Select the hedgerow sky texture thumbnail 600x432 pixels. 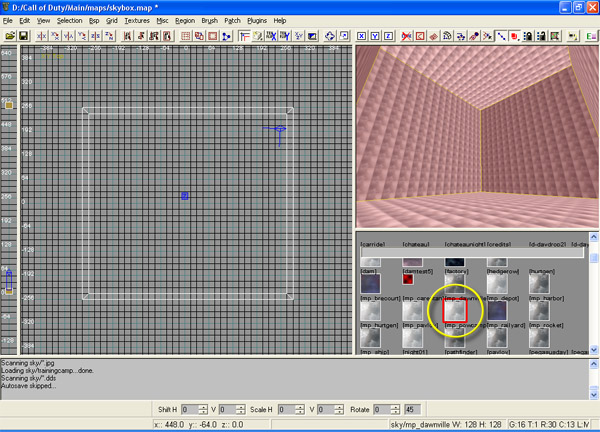tap(497, 284)
